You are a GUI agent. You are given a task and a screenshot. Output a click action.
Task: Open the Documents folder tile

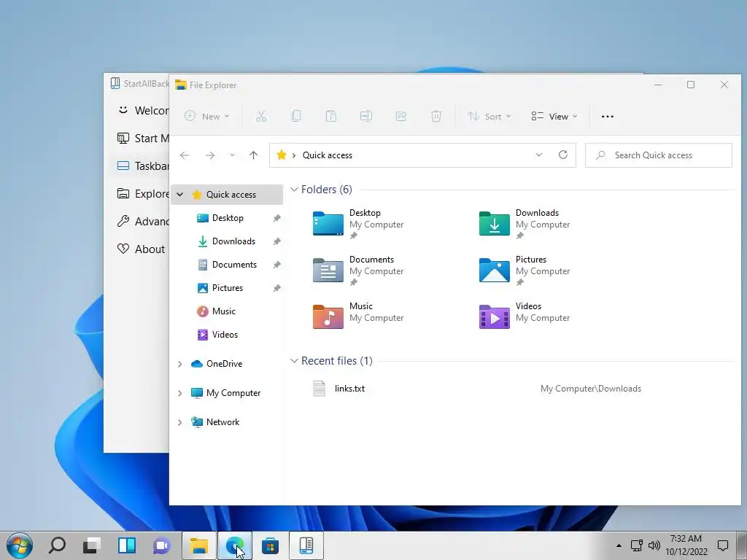point(358,271)
